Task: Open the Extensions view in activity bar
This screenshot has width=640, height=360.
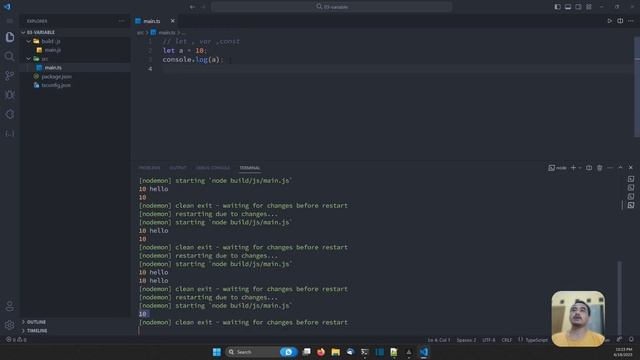Action: (x=10, y=114)
